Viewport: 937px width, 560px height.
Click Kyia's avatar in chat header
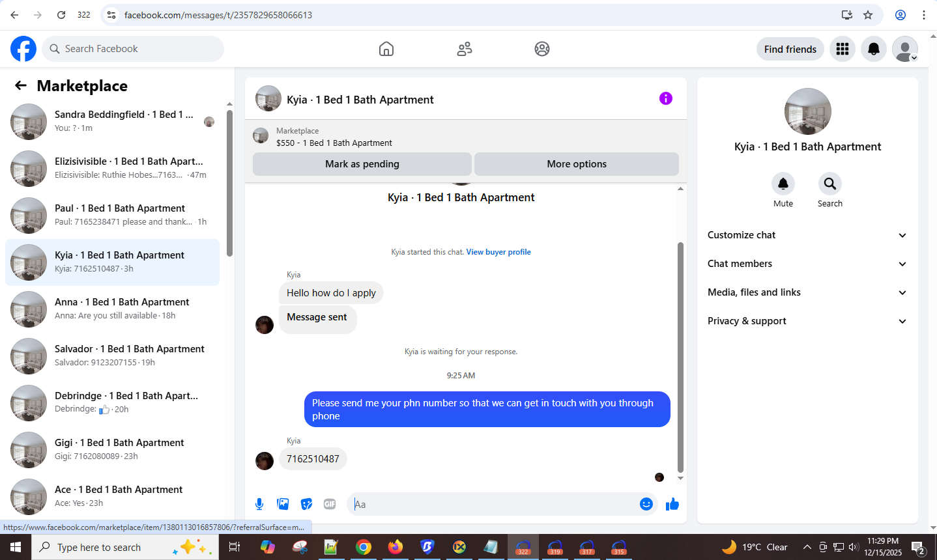[268, 98]
